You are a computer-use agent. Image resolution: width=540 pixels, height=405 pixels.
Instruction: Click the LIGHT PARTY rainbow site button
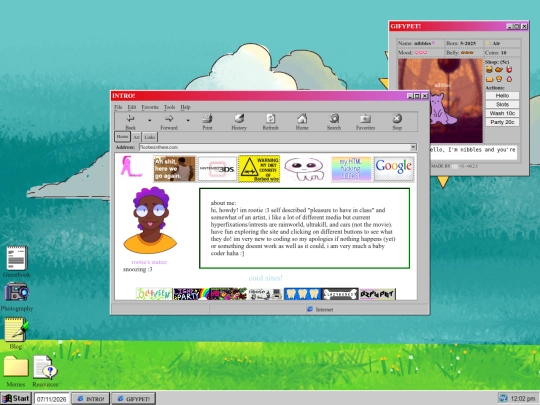point(191,294)
